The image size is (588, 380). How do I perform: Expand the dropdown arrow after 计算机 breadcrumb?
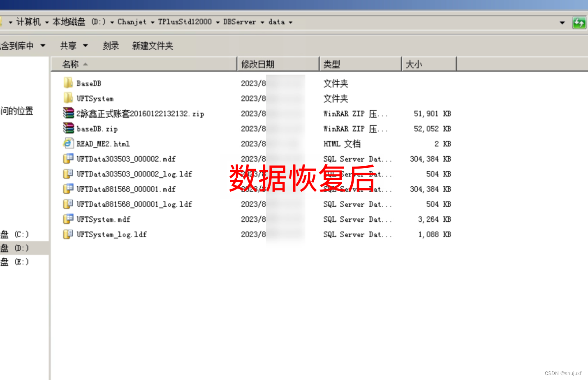click(47, 23)
